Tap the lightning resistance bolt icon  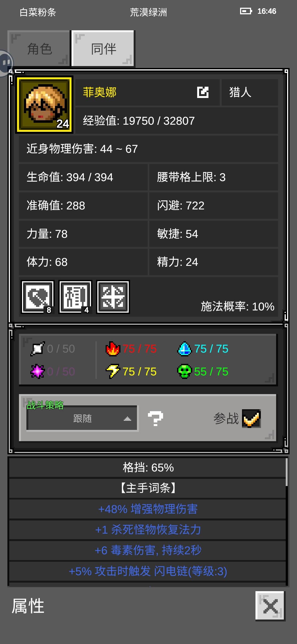pyautogui.click(x=113, y=372)
